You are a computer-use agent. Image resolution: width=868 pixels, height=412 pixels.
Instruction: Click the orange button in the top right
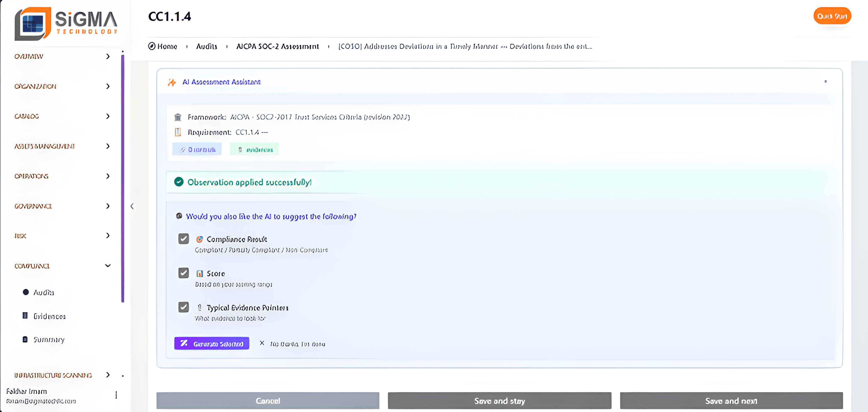pos(832,16)
